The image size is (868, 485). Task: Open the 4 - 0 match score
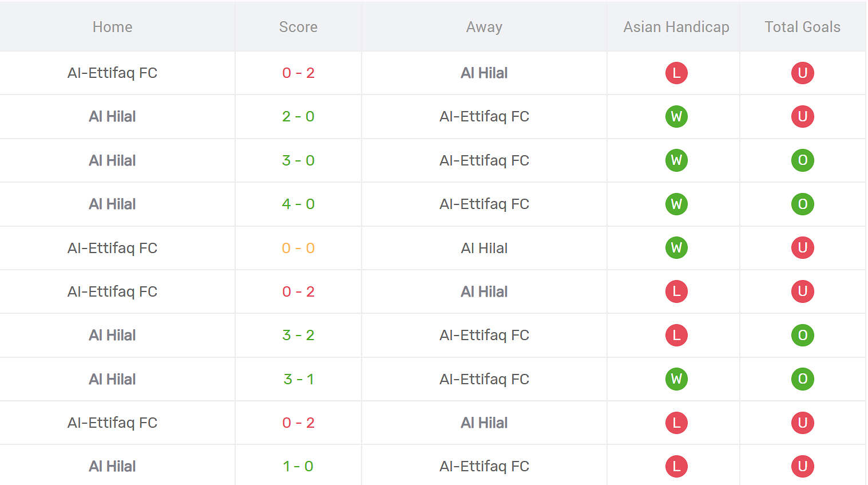(x=298, y=204)
